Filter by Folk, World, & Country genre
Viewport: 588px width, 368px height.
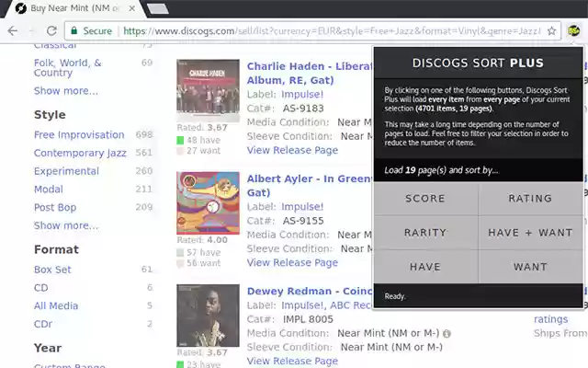pyautogui.click(x=67, y=67)
